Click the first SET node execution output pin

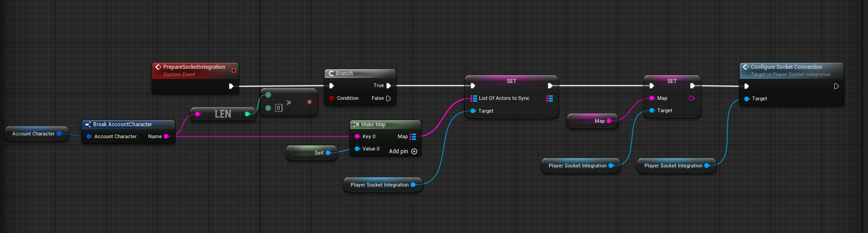550,85
